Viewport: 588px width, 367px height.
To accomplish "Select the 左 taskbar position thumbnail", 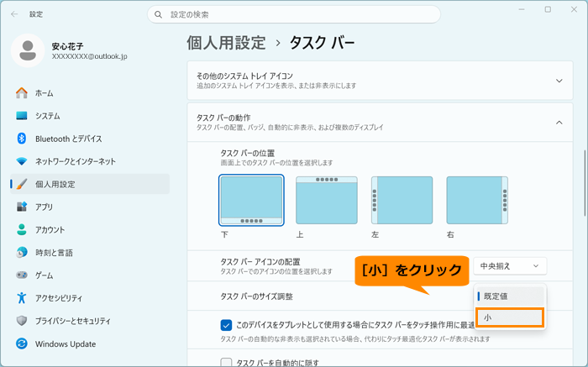I will coord(402,200).
